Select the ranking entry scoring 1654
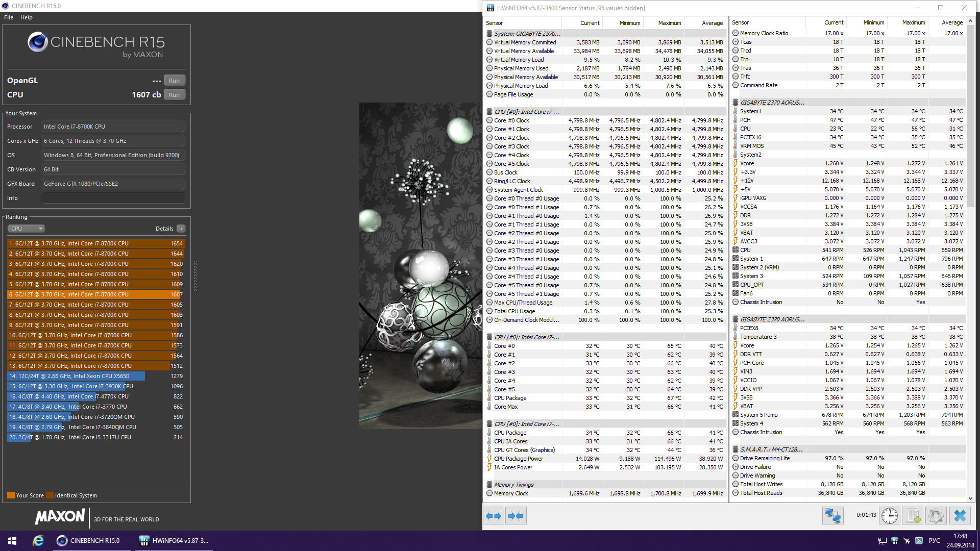 click(x=95, y=243)
